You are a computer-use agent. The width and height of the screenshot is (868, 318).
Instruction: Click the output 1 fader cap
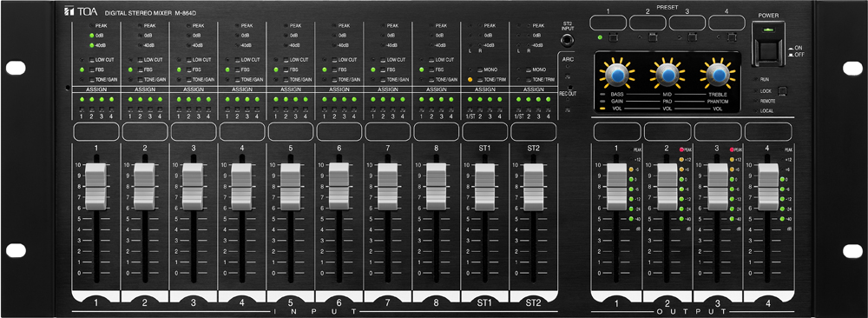616,187
